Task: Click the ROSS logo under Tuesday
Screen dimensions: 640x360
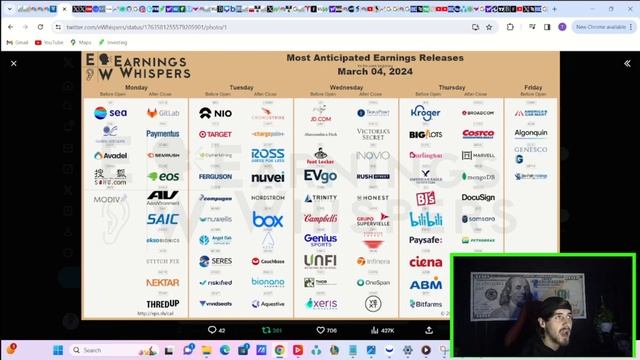Action: pyautogui.click(x=268, y=155)
